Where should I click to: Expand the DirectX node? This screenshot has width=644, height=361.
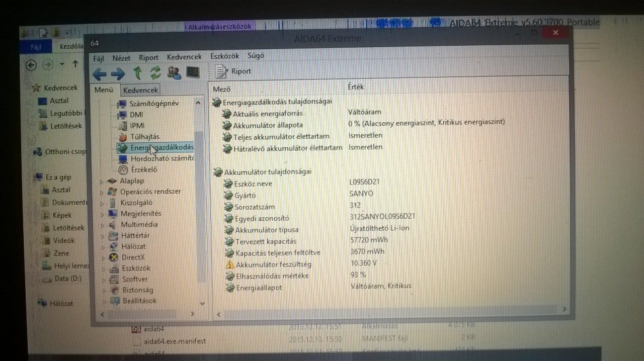103,258
